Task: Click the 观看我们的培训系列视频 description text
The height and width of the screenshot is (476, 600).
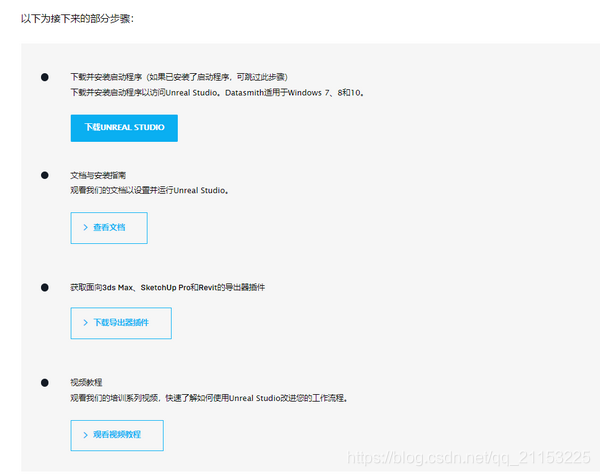Action: coord(208,397)
